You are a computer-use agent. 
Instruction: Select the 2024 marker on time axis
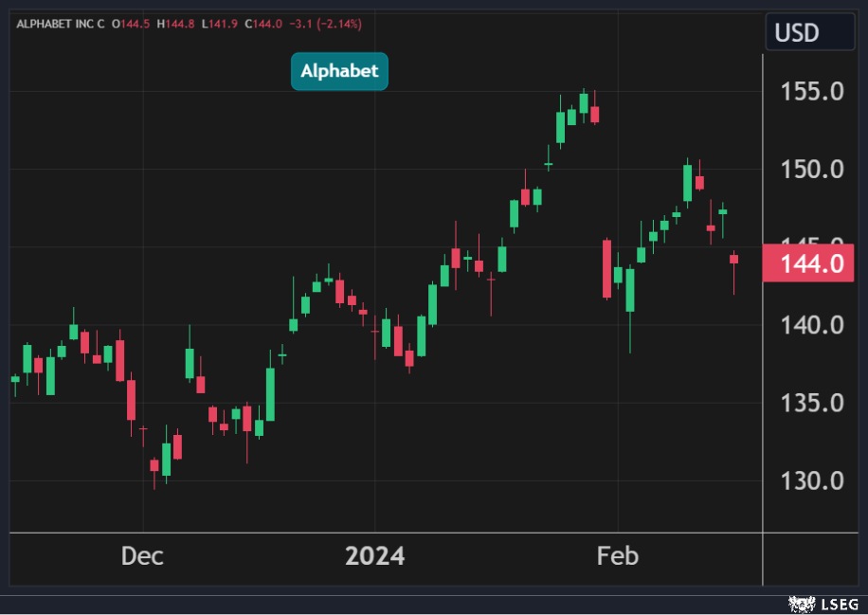click(374, 555)
